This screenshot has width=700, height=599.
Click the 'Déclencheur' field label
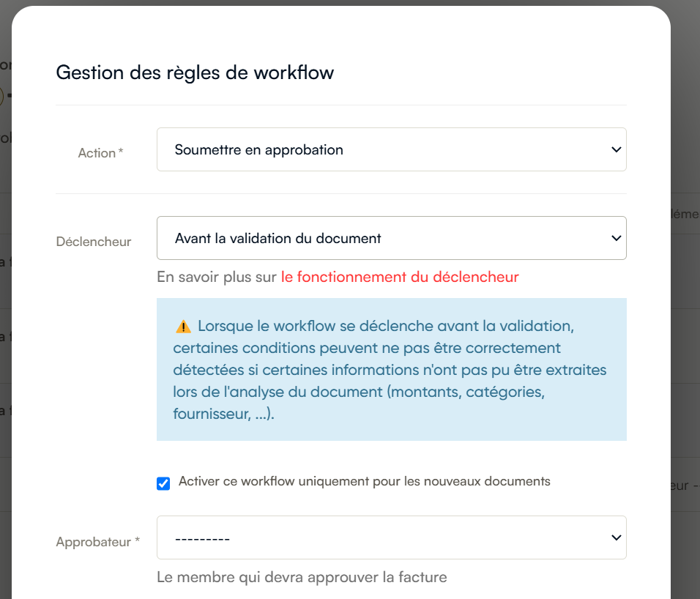(x=94, y=242)
